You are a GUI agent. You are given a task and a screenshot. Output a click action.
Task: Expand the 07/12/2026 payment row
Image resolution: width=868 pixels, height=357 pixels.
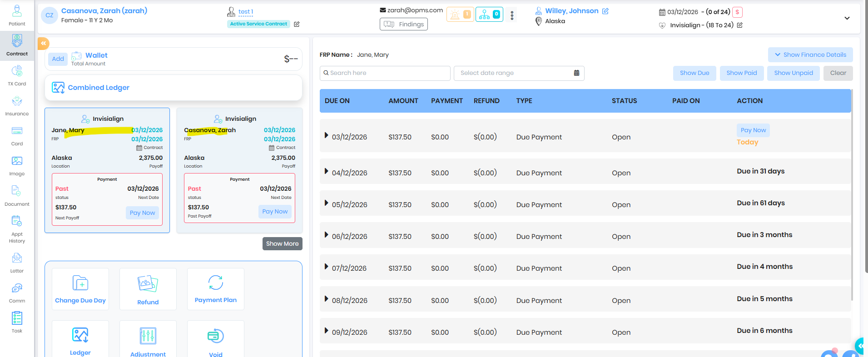click(326, 267)
